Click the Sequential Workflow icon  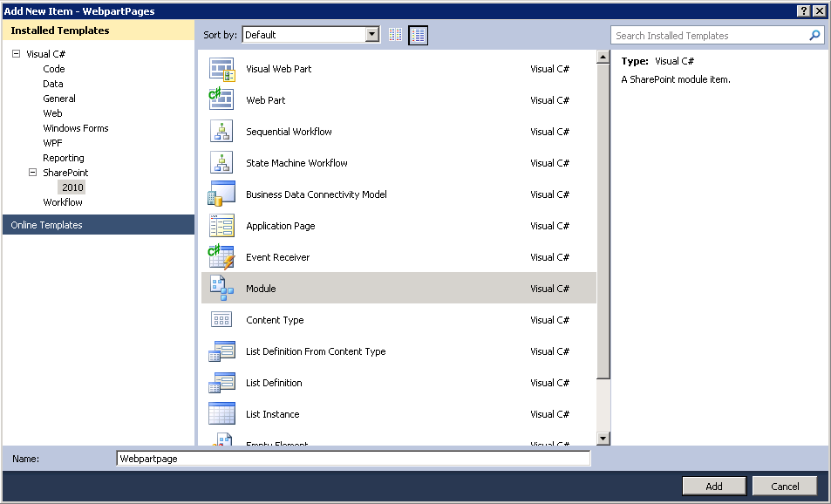pos(221,132)
